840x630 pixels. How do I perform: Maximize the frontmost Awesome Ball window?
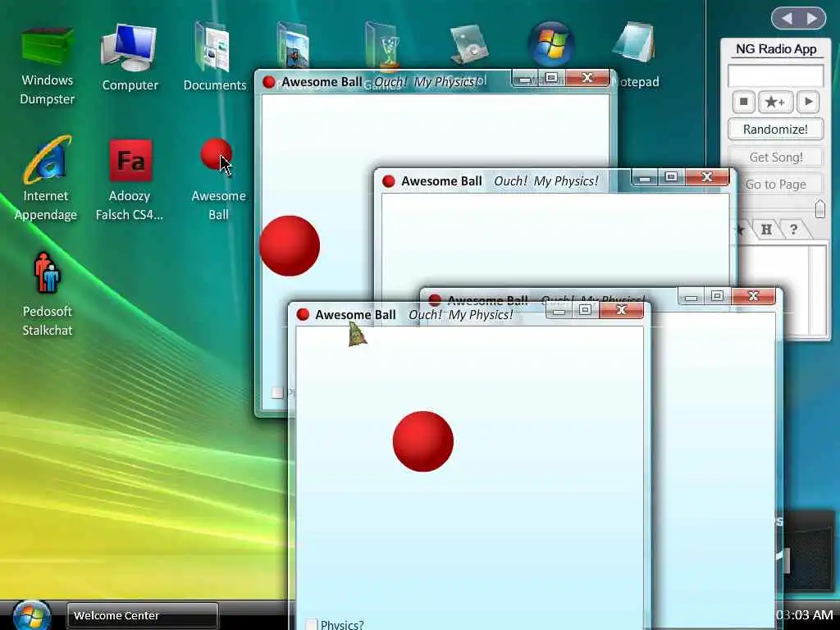coord(585,309)
